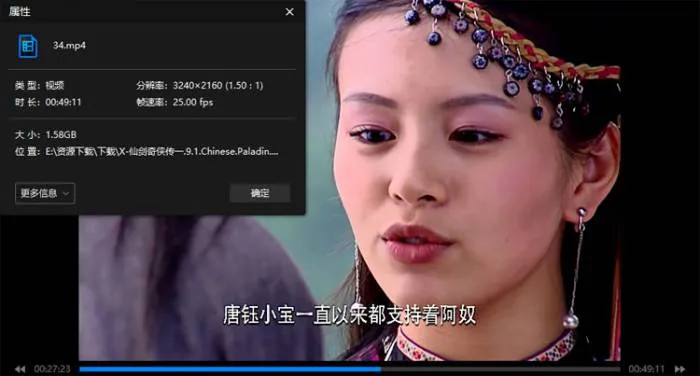700x376 pixels.
Task: Expand the 更多信息 dropdown
Action: (45, 193)
